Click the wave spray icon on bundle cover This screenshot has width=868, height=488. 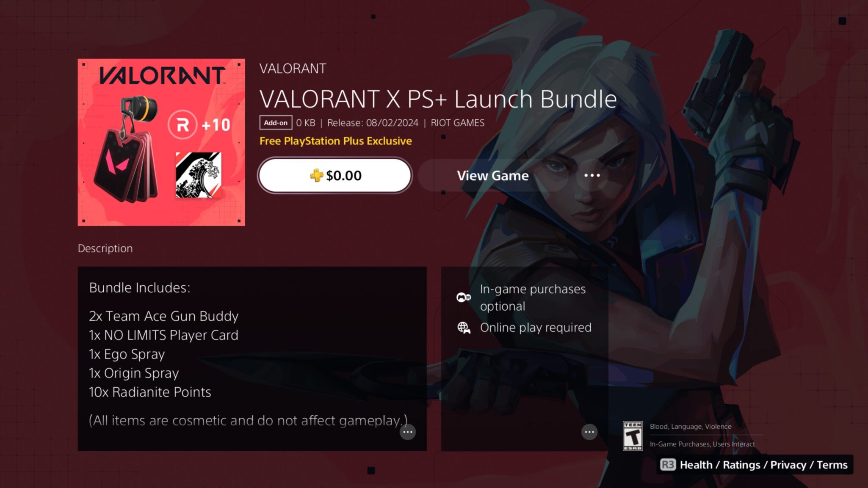coord(198,174)
